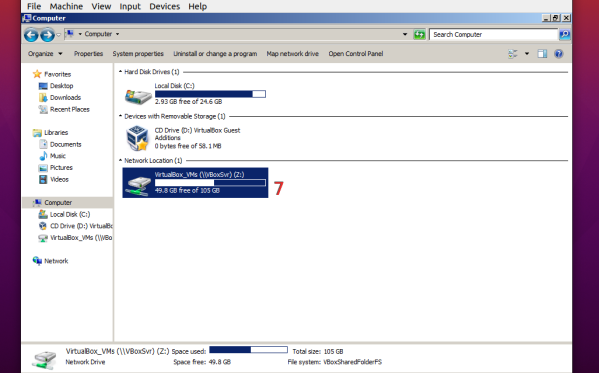Select the CD Drive (D:) VirtualBox icon
The width and height of the screenshot is (599, 373).
point(137,138)
